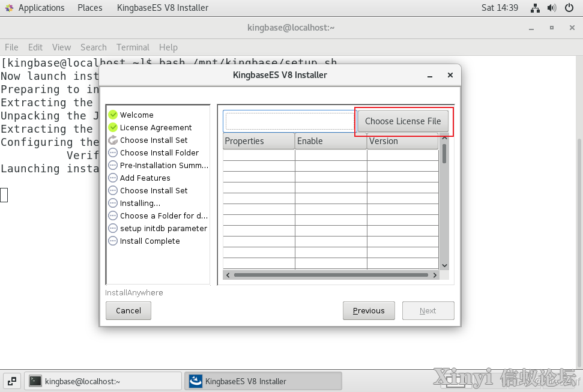Click the Applications activities icon
This screenshot has width=583, height=392.
pos(9,8)
